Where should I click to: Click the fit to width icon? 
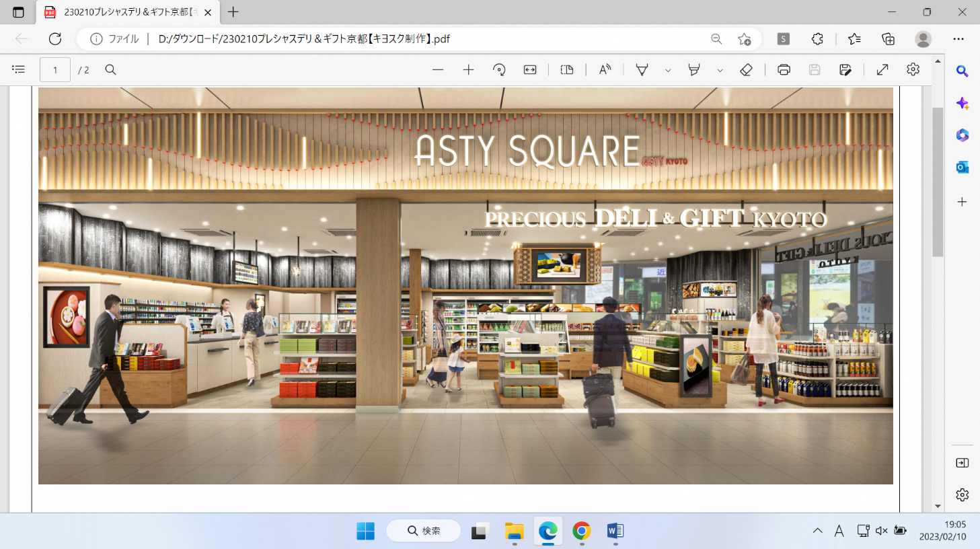(530, 70)
